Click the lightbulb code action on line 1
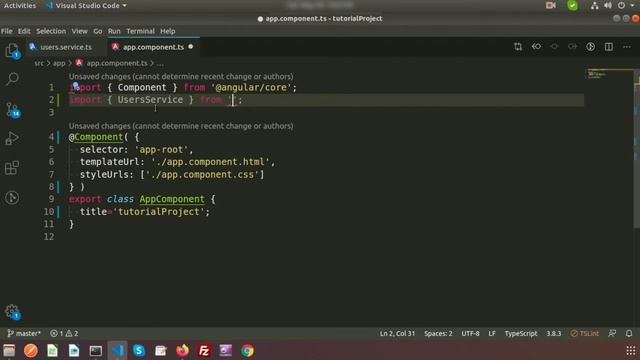Image resolution: width=640 pixels, height=360 pixels. (76, 86)
